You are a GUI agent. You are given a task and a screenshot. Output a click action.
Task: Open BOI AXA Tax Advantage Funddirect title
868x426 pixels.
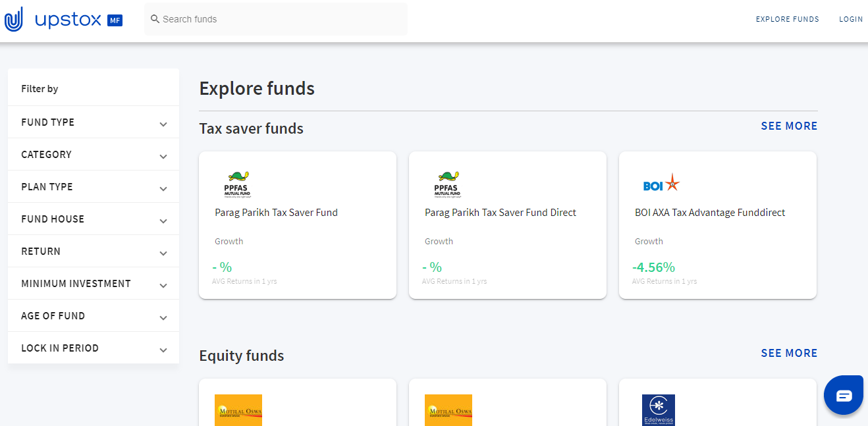coord(710,213)
